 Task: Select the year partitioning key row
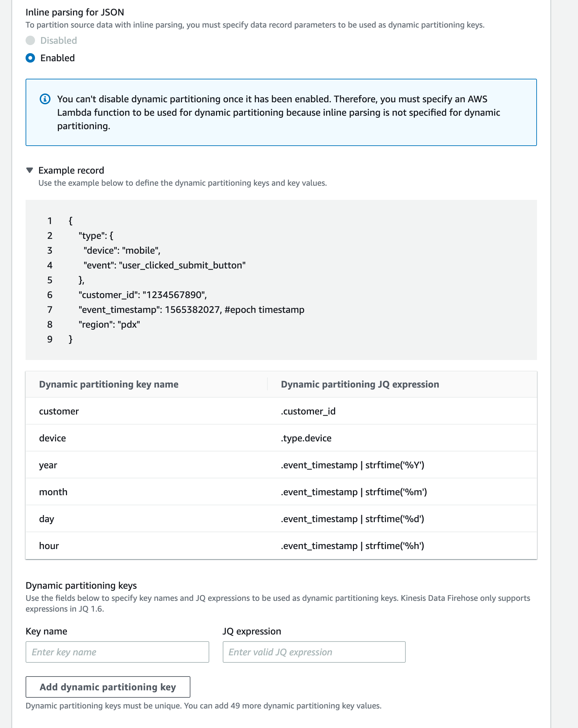coord(48,465)
